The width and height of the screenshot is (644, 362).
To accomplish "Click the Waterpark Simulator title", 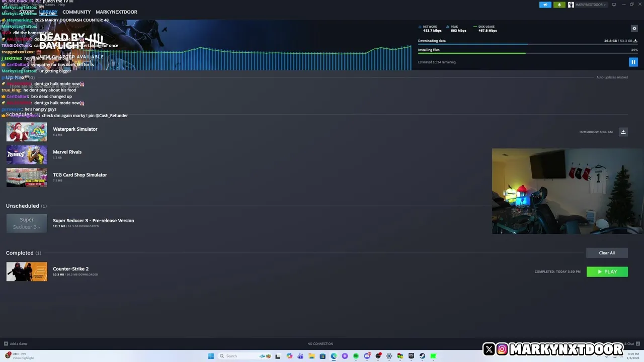I will tap(75, 129).
